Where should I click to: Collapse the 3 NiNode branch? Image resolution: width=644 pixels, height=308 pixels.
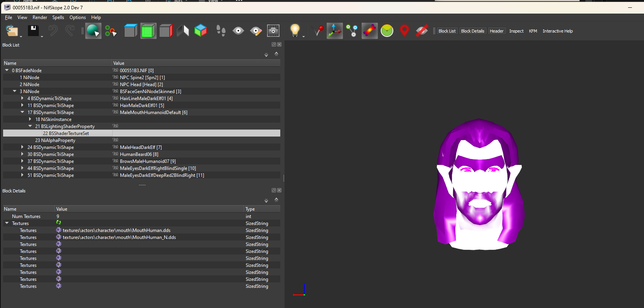(15, 91)
